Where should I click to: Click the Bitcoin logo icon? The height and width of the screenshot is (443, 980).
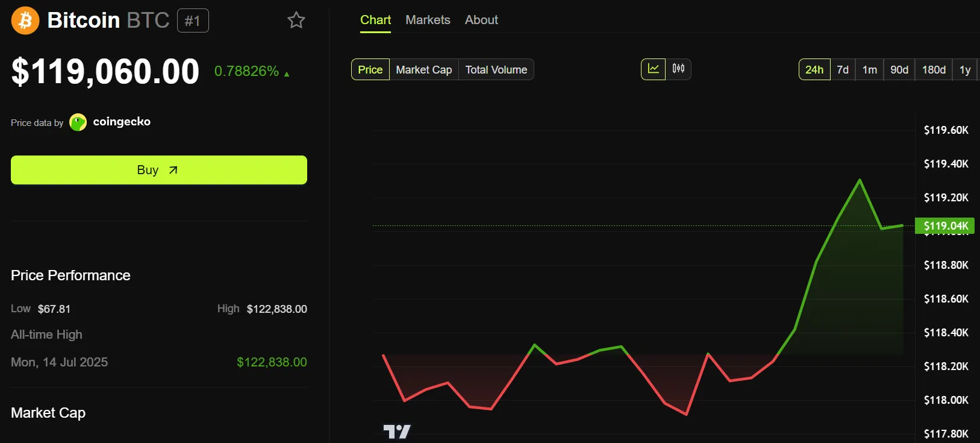tap(25, 20)
